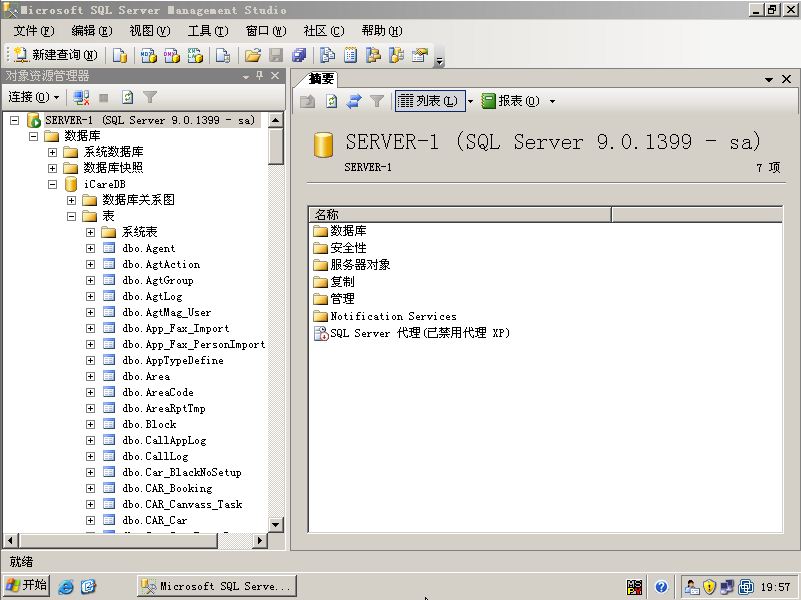Click Object Explorer horizontal scrollbar right arrow

coord(260,540)
